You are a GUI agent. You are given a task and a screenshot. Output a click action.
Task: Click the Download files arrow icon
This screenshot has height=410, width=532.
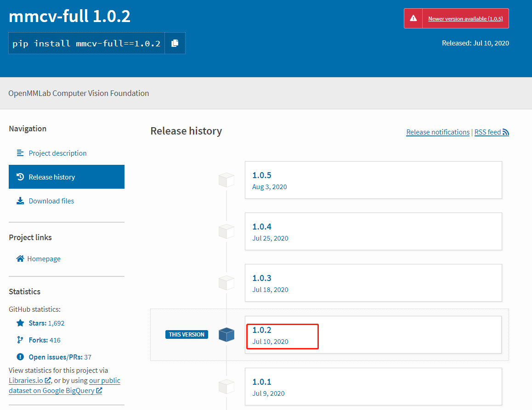coord(20,201)
